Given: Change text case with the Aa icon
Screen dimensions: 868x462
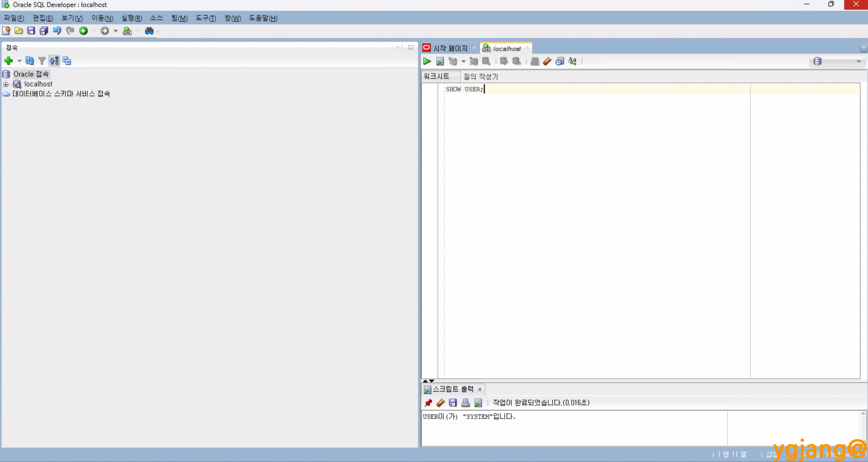Looking at the screenshot, I should pos(572,61).
